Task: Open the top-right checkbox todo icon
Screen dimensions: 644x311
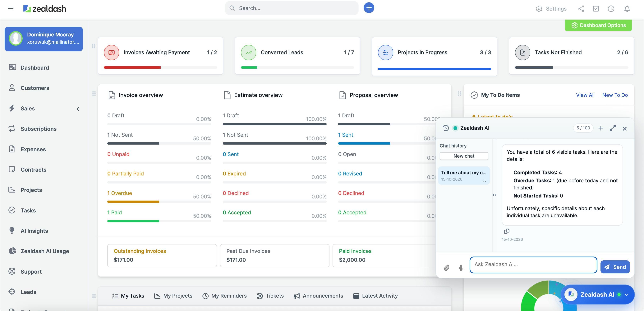Action: pyautogui.click(x=596, y=9)
